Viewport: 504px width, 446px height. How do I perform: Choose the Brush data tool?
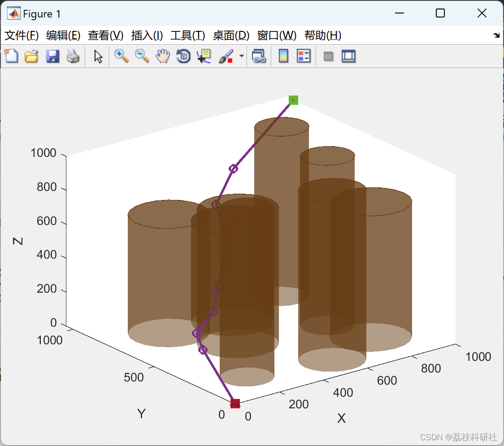click(x=226, y=56)
